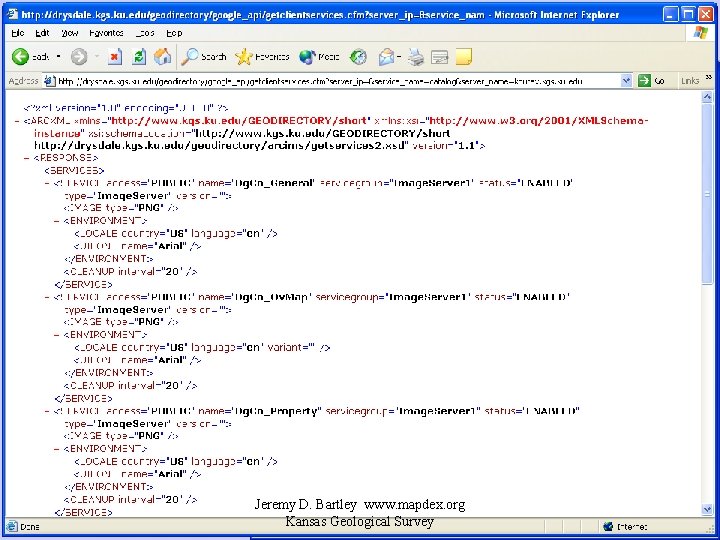
Task: Open the Edit menu
Action: tap(42, 33)
